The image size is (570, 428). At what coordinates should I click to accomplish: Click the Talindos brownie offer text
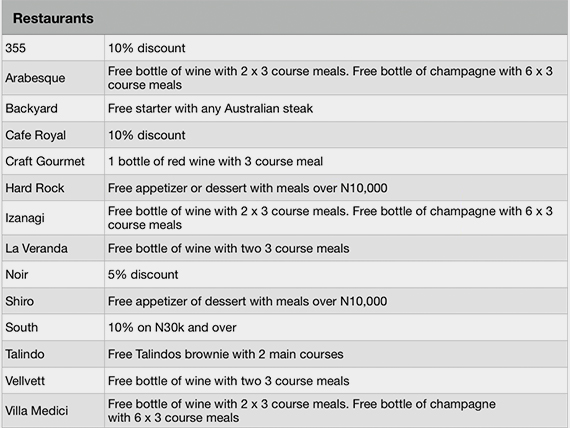[x=225, y=354]
